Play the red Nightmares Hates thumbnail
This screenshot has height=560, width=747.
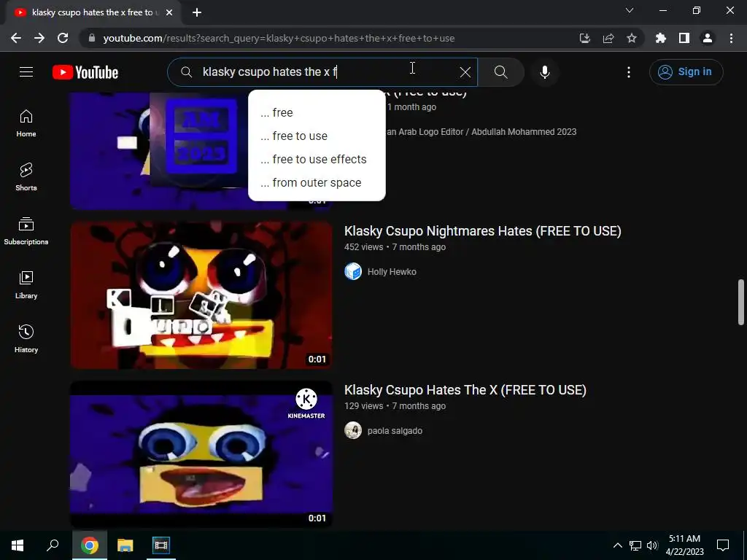tap(201, 295)
